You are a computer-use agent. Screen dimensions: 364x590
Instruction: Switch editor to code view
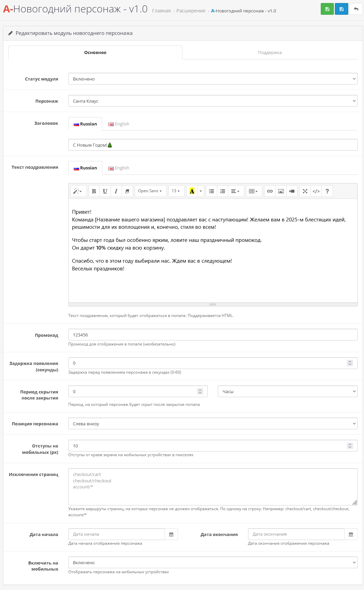click(316, 191)
